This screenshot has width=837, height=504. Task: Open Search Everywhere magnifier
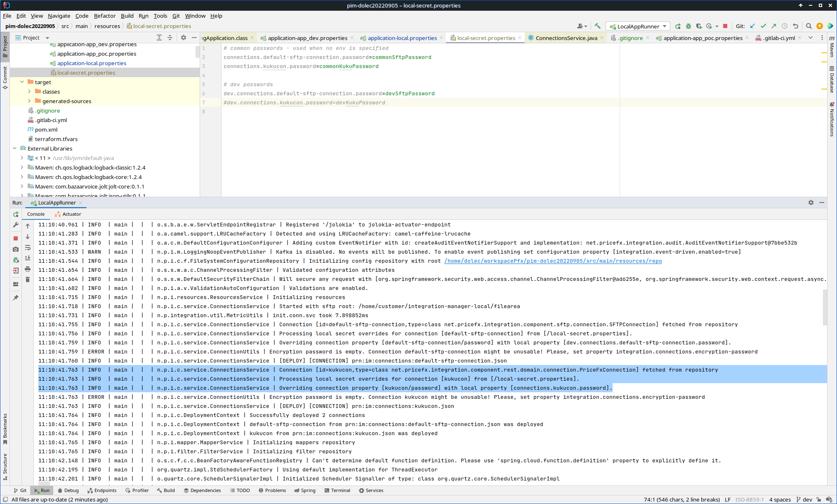click(x=809, y=26)
